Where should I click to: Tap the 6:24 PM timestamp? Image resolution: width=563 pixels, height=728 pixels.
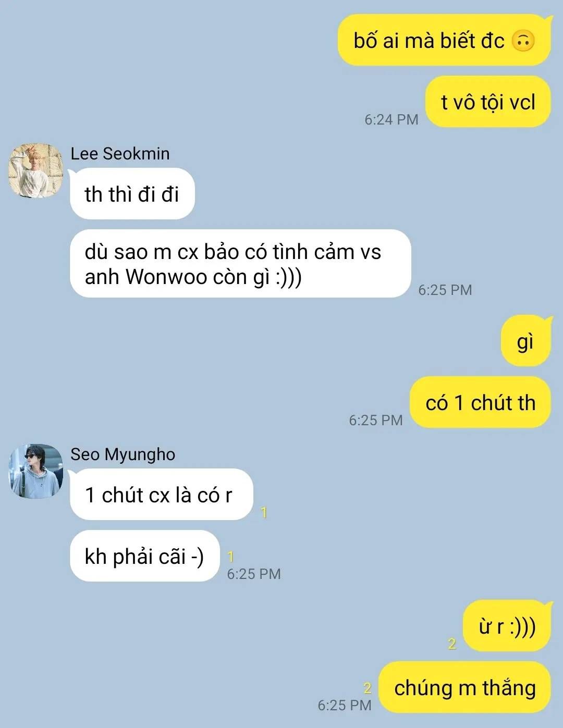391,119
